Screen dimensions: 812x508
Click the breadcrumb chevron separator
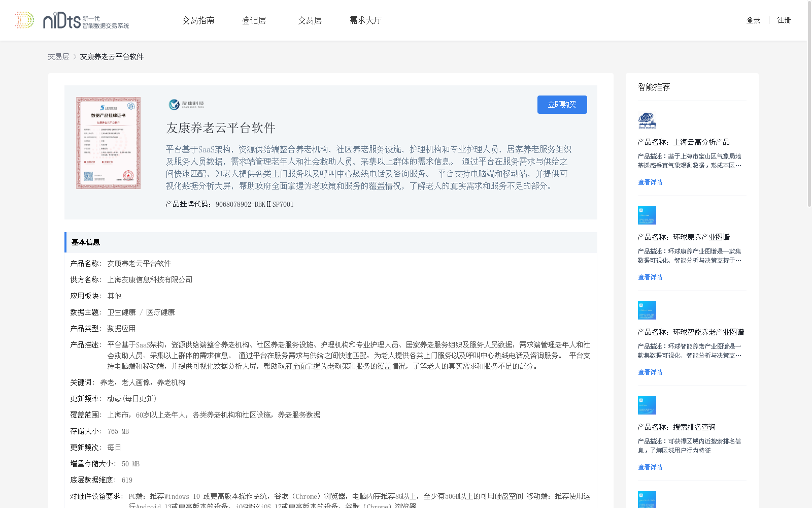(x=75, y=57)
